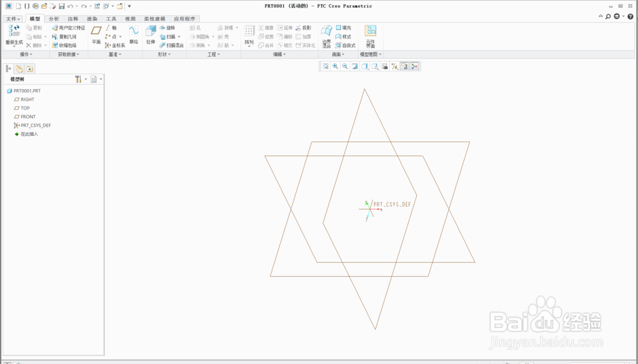Switch to the Annotate (注释) tab
This screenshot has height=364, width=638.
pyautogui.click(x=73, y=18)
